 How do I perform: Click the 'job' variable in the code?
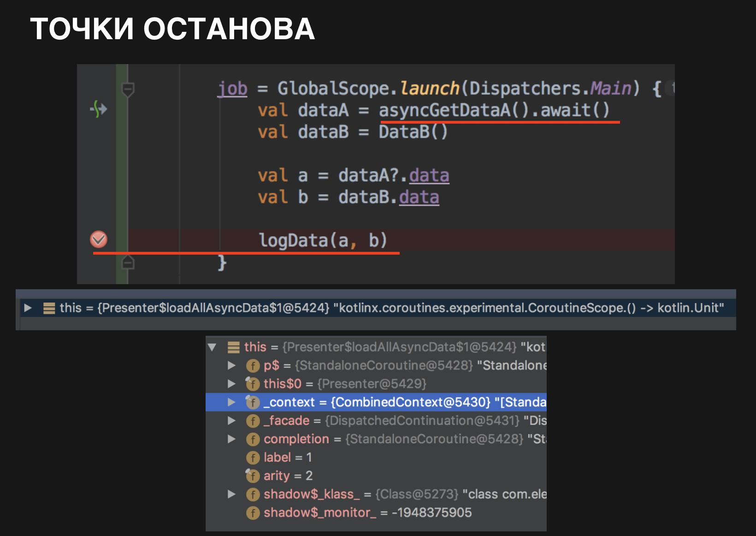(x=233, y=89)
